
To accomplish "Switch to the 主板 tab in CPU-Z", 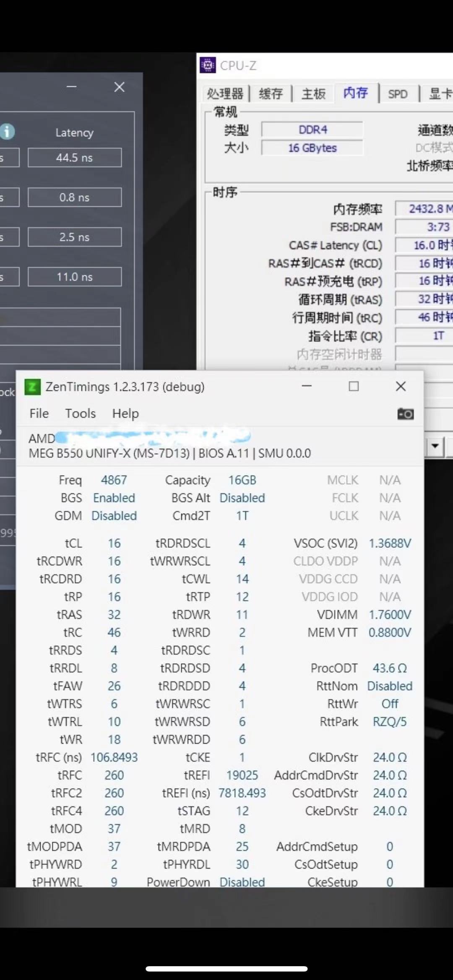I will point(313,94).
